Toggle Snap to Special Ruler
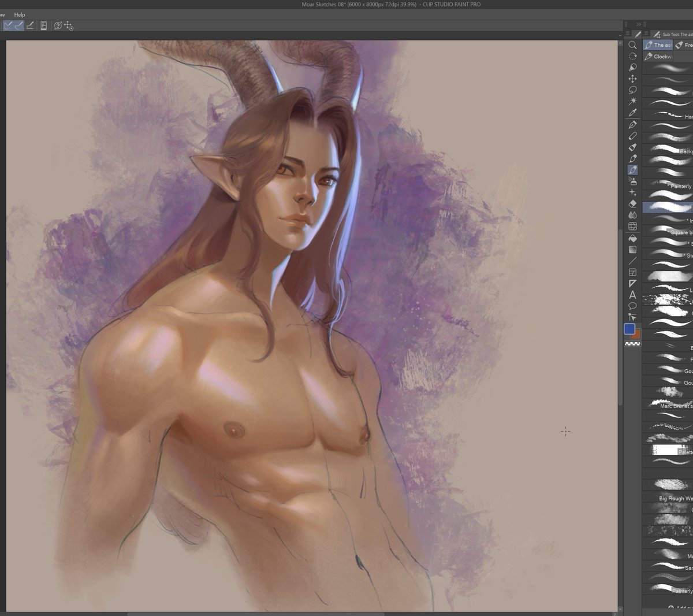Image resolution: width=693 pixels, height=616 pixels. pyautogui.click(x=19, y=25)
